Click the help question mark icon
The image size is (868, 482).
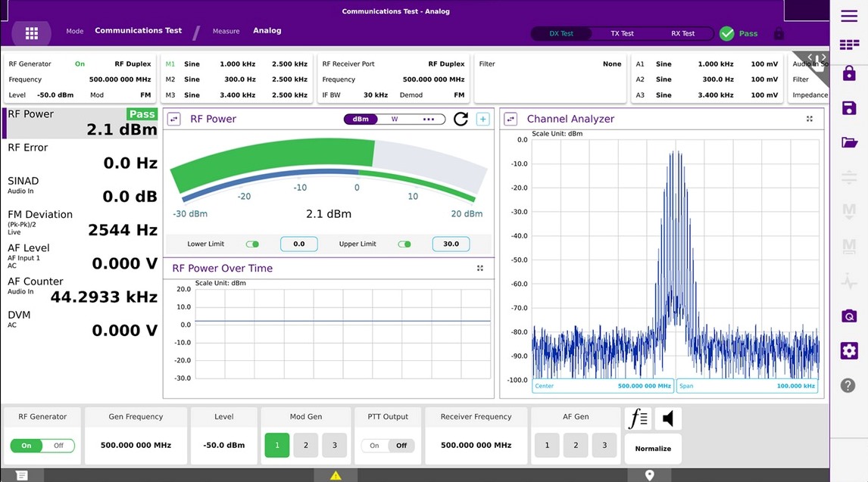848,385
